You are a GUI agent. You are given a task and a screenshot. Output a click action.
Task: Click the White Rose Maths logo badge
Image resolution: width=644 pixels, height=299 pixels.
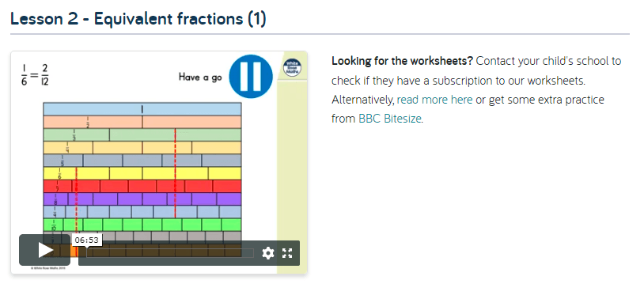click(x=293, y=68)
